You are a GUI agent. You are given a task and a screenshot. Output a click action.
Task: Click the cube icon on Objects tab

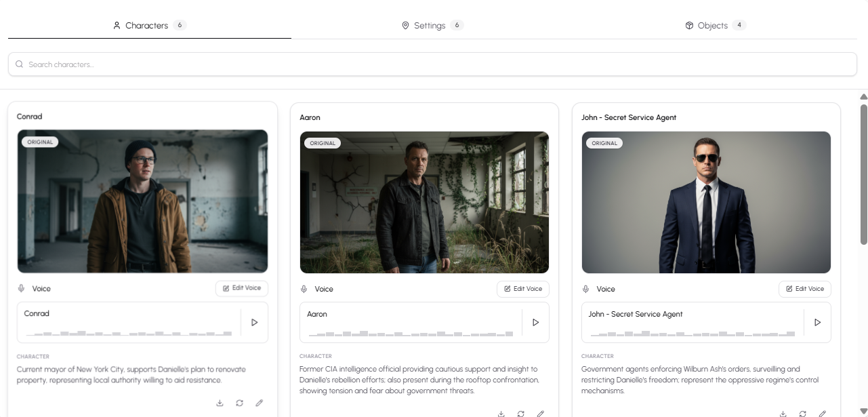pyautogui.click(x=689, y=25)
